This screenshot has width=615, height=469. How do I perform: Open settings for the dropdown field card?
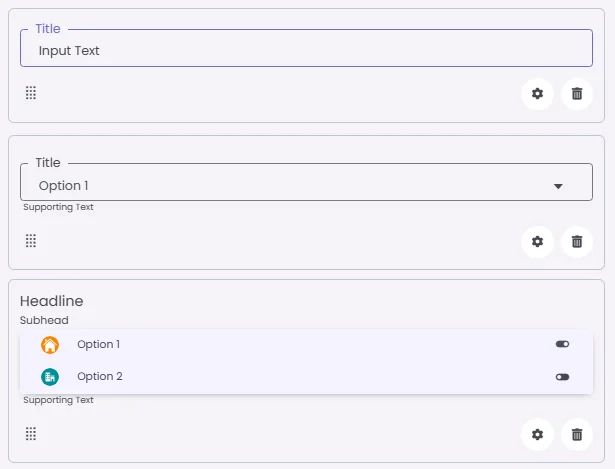(x=537, y=241)
